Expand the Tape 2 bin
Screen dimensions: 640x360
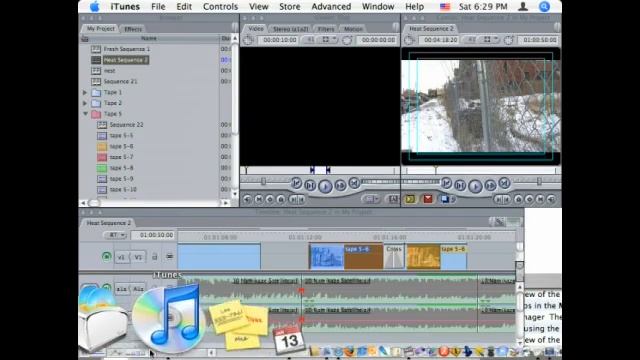coord(85,103)
